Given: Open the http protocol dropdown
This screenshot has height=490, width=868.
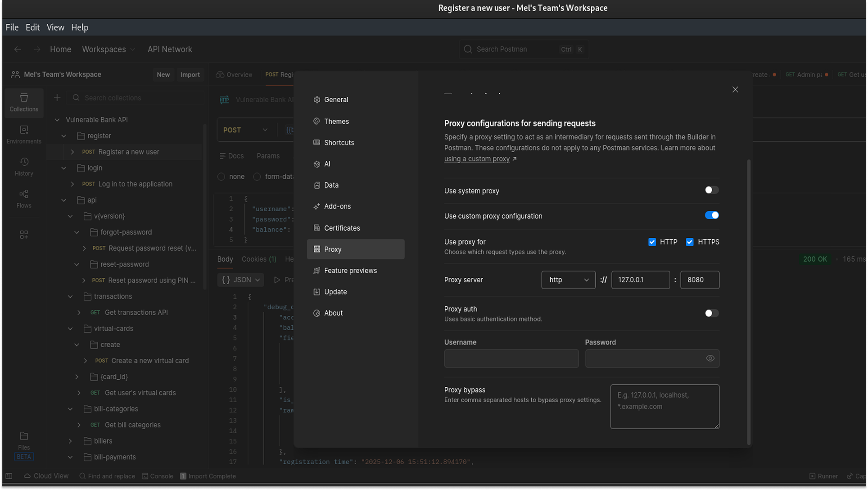Looking at the screenshot, I should click(568, 280).
